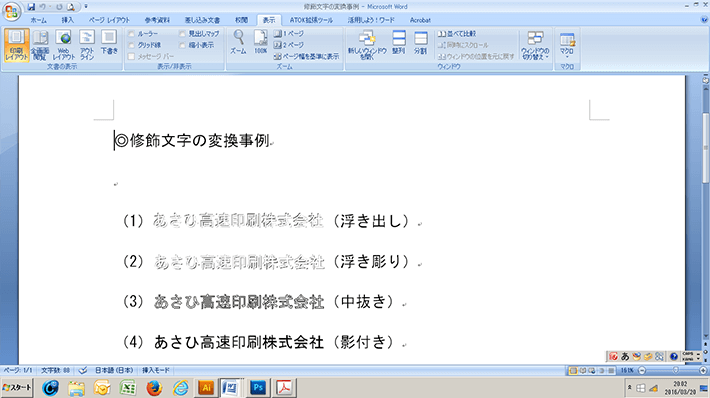Click the ATOK あ input mode icon

click(625, 356)
